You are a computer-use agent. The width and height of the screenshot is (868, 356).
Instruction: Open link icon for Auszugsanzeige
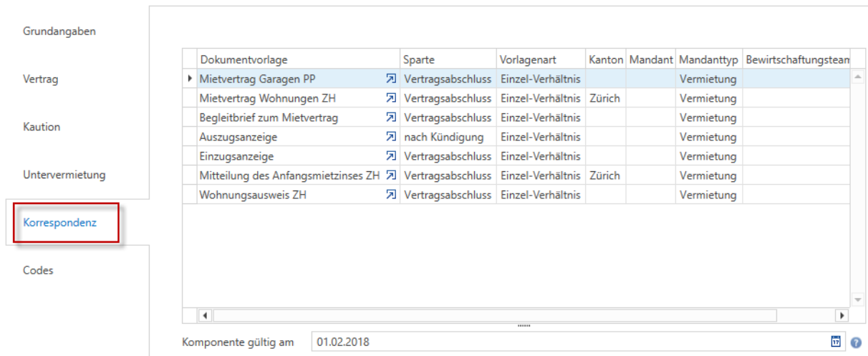390,137
